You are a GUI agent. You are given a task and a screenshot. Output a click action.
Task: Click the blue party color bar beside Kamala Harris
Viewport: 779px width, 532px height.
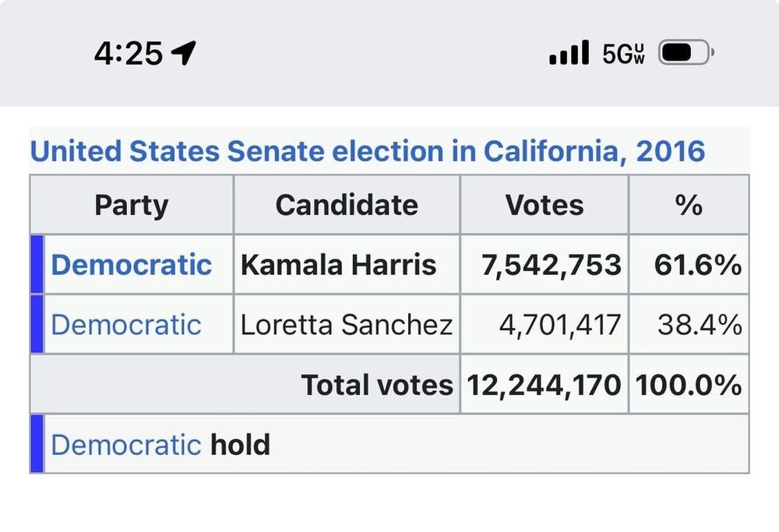pyautogui.click(x=37, y=264)
